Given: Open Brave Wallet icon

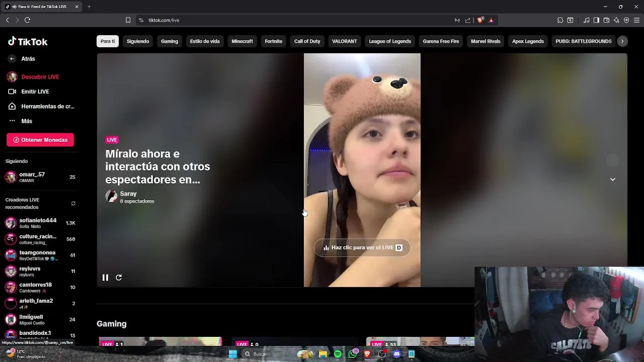Looking at the screenshot, I should (606, 20).
